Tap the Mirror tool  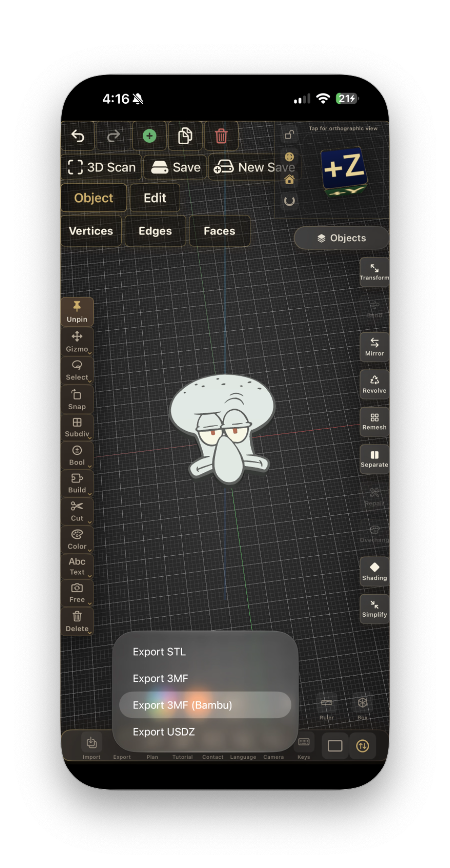375,347
